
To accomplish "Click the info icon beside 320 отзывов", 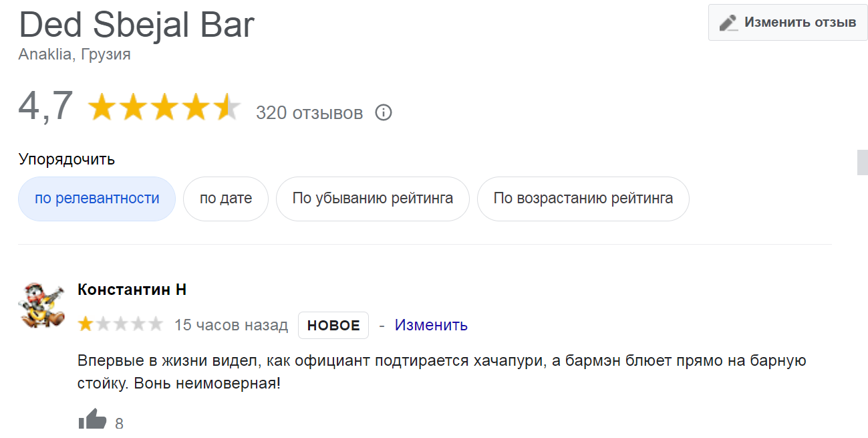I will tap(384, 112).
